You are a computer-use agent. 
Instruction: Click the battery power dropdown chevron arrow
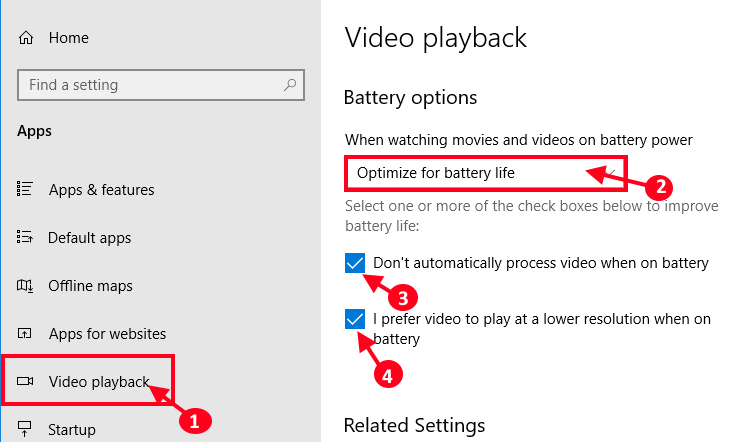(611, 173)
